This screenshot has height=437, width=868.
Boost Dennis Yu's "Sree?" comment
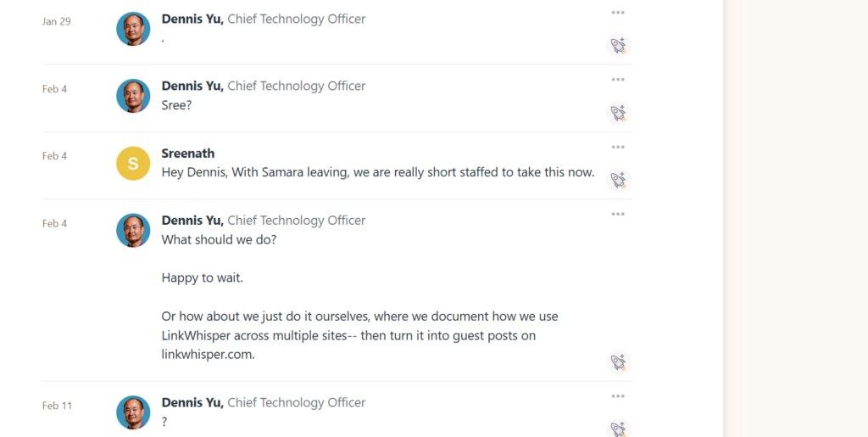pos(619,113)
